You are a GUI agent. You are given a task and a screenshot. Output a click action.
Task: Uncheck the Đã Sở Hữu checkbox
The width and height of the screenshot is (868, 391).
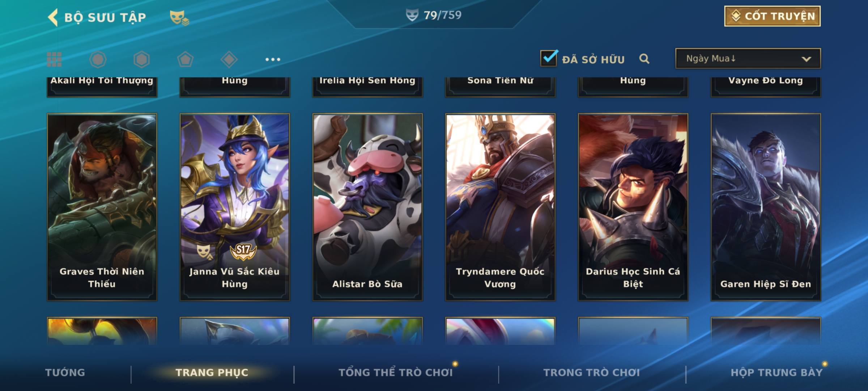549,58
